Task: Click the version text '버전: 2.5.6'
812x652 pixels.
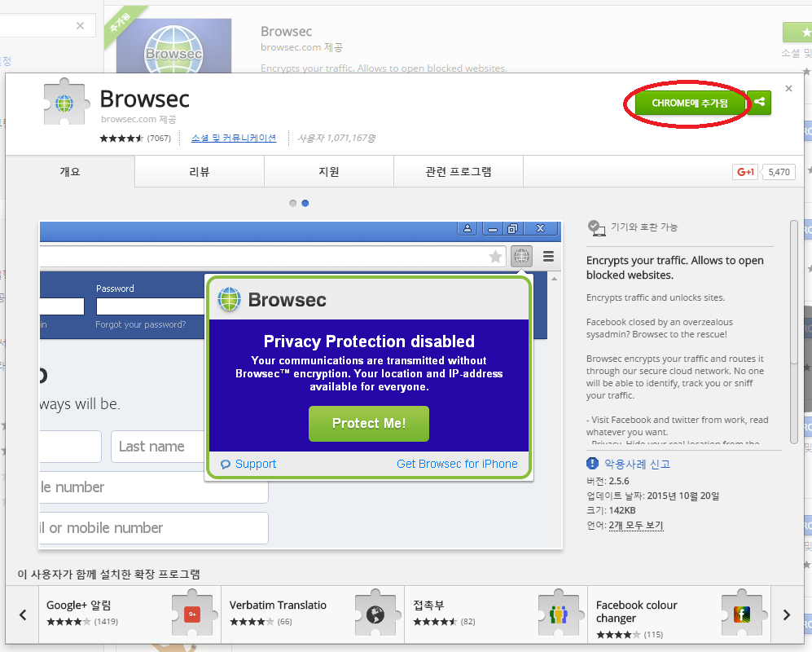Action: point(608,481)
